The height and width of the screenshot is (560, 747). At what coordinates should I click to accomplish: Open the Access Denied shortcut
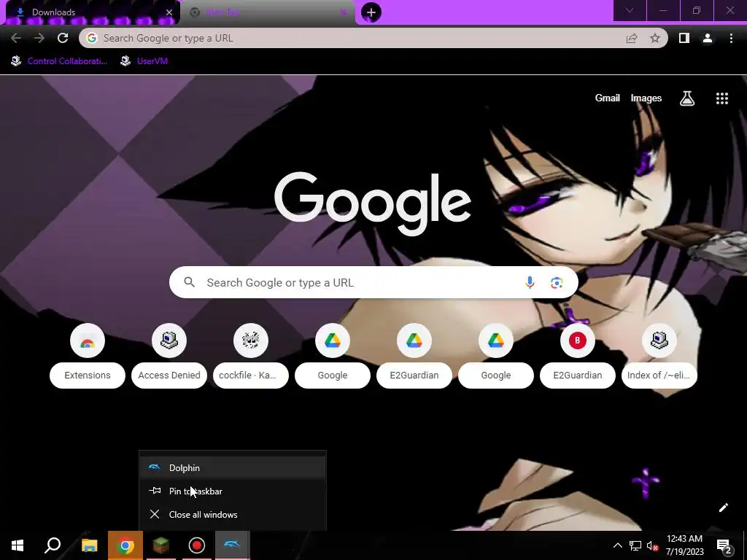coord(169,356)
